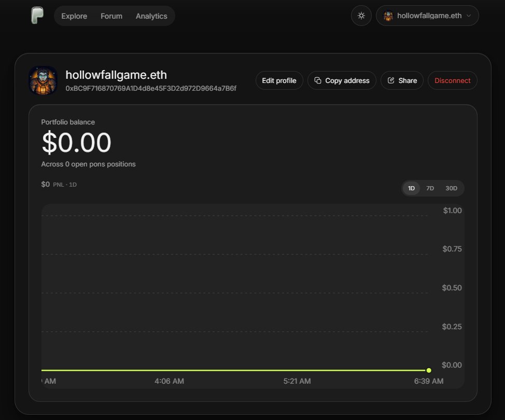Click 'Across 0 open pons positions' text
This screenshot has height=420, width=505.
click(88, 164)
